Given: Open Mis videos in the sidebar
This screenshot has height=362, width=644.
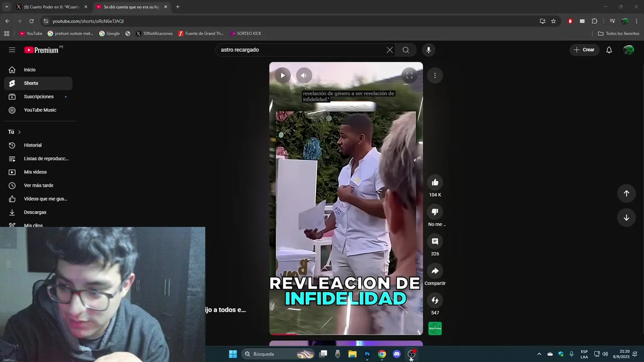Looking at the screenshot, I should point(38,172).
